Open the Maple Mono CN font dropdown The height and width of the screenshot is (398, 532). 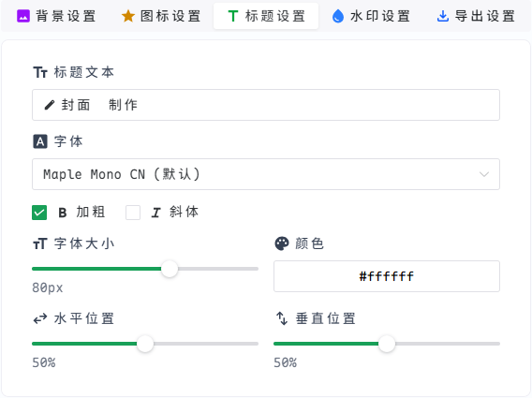click(266, 174)
